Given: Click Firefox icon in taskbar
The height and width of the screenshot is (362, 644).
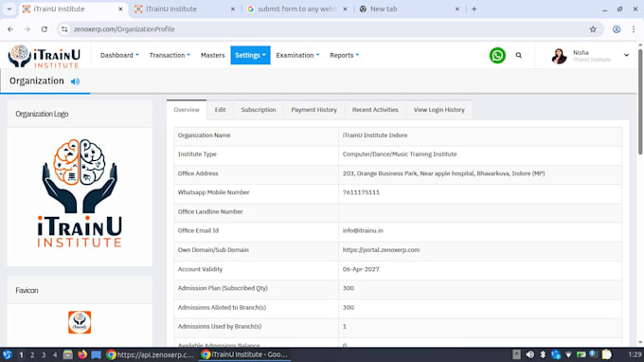Looking at the screenshot, I should tap(82, 354).
